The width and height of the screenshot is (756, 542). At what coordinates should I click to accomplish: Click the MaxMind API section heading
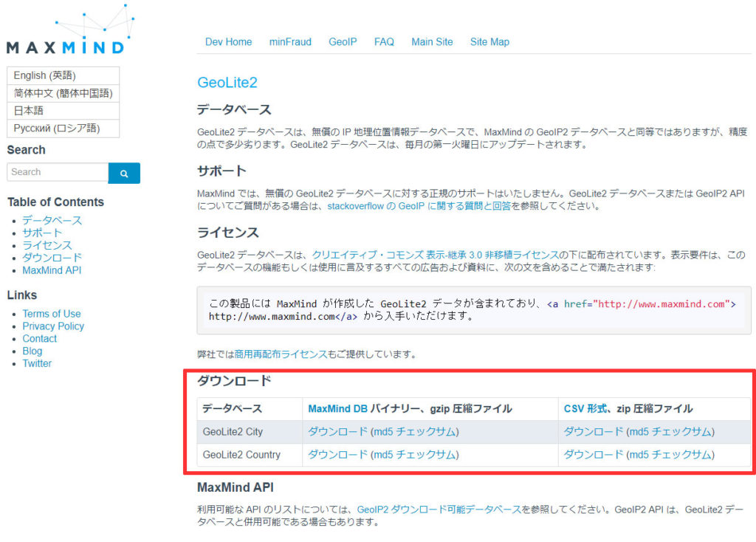pyautogui.click(x=236, y=487)
